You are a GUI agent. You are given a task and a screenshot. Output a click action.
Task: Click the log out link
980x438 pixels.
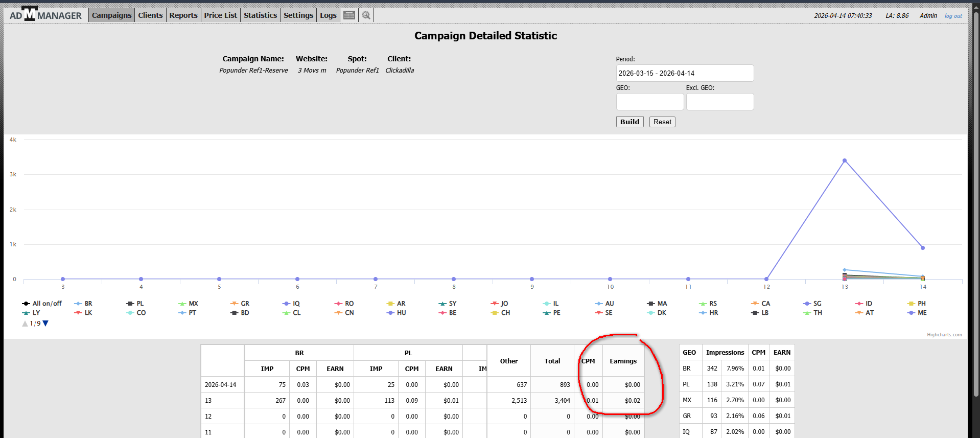click(953, 16)
